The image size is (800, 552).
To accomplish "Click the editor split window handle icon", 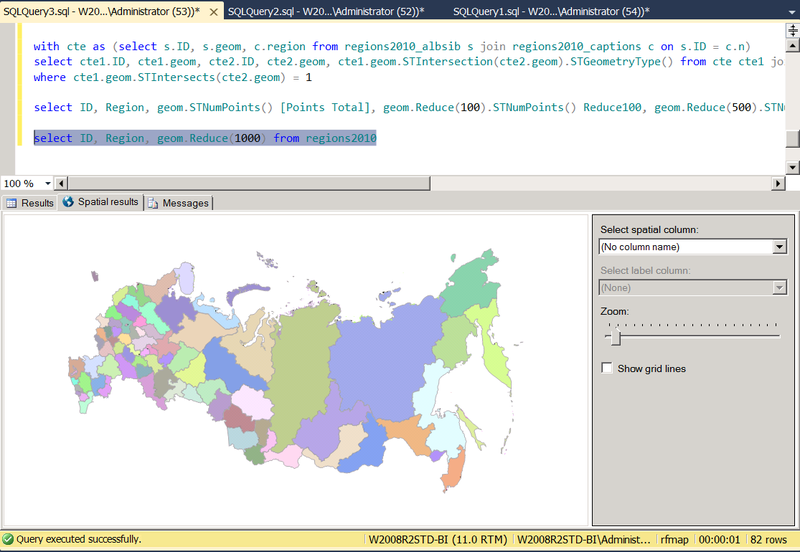I will pyautogui.click(x=792, y=31).
